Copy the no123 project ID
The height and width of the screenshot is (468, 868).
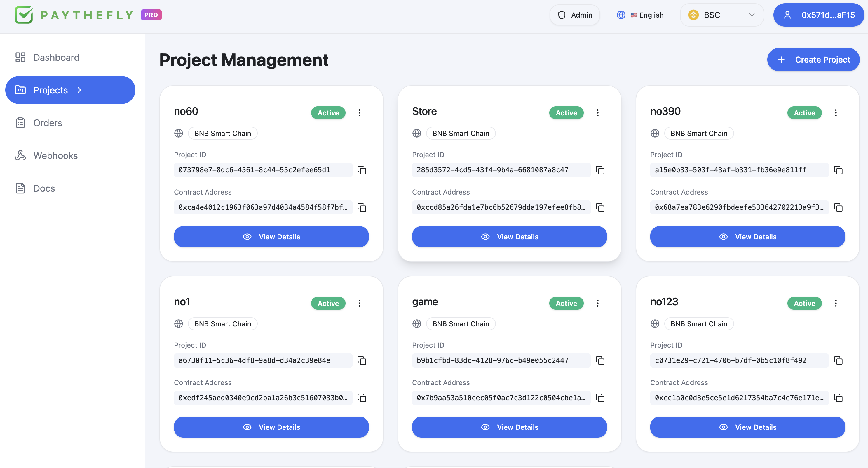[x=838, y=360]
